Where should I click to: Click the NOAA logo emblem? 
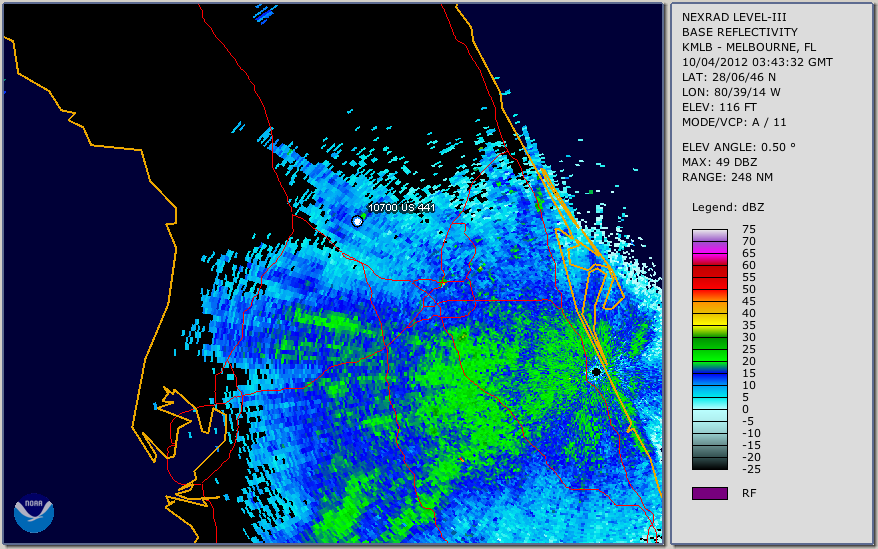pos(34,513)
